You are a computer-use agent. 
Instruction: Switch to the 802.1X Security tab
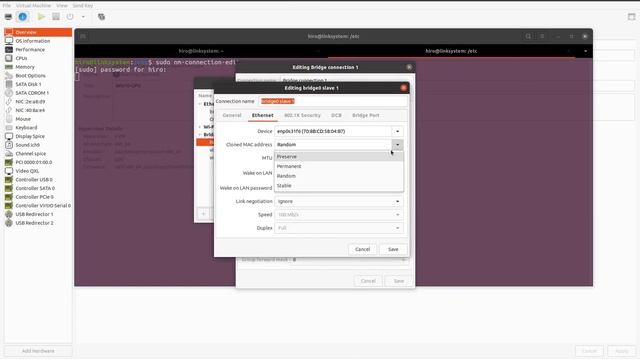[x=302, y=116]
